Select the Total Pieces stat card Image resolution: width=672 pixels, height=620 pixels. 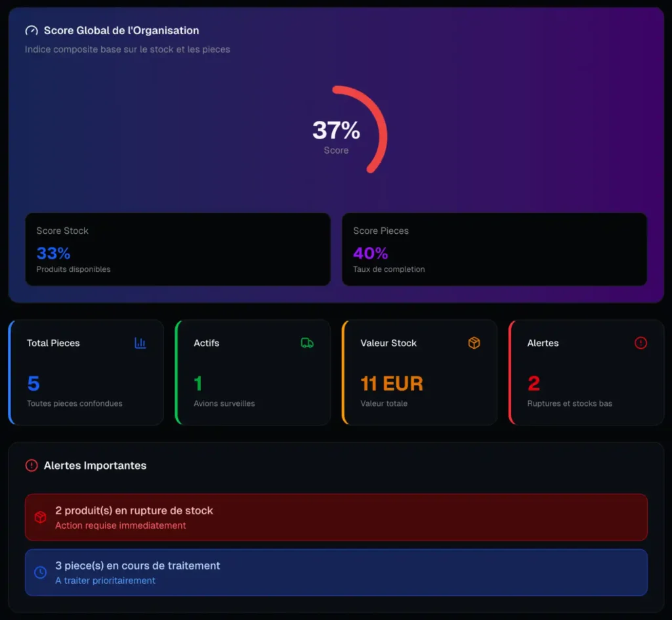86,372
